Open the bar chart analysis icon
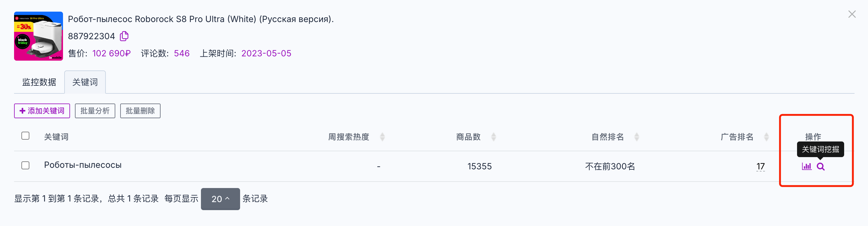The image size is (868, 226). pyautogui.click(x=806, y=166)
